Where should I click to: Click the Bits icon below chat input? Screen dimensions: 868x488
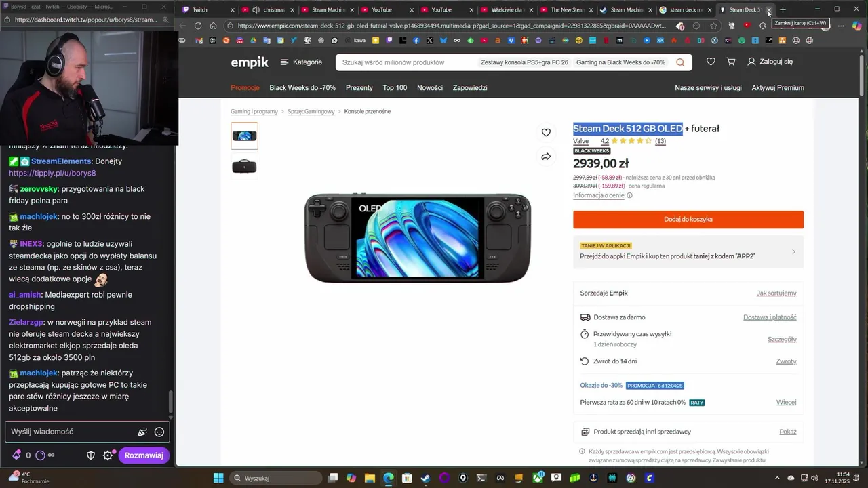point(16,455)
